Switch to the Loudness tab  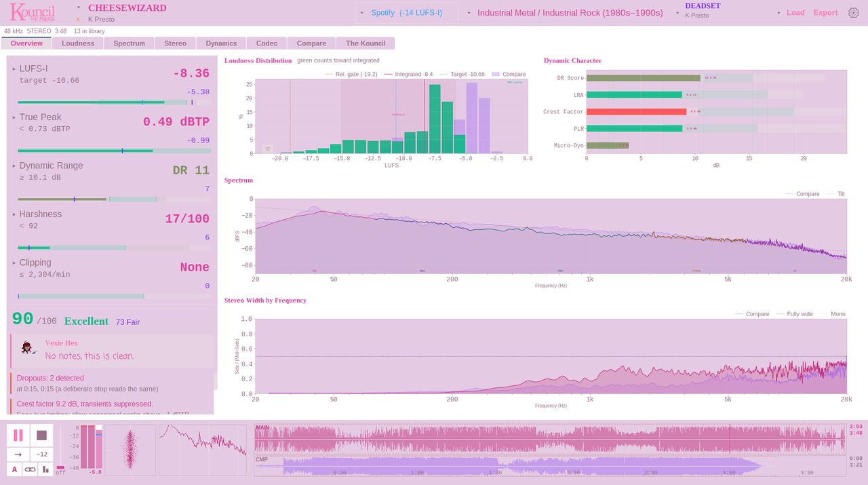78,43
